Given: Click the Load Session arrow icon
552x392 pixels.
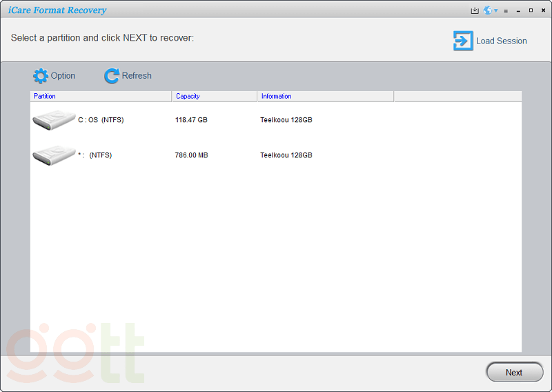Looking at the screenshot, I should (462, 41).
